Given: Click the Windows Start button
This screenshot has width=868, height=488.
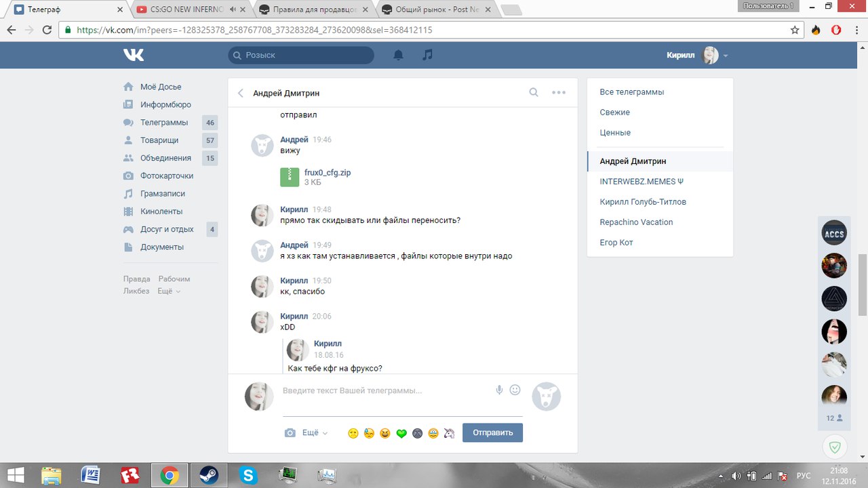Looking at the screenshot, I should pos(14,475).
